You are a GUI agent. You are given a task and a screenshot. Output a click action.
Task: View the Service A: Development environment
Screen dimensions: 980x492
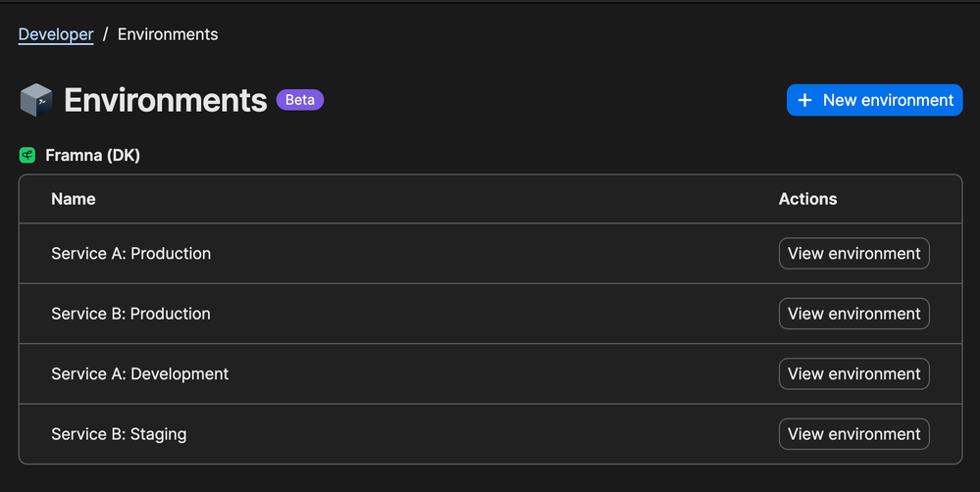(x=853, y=373)
